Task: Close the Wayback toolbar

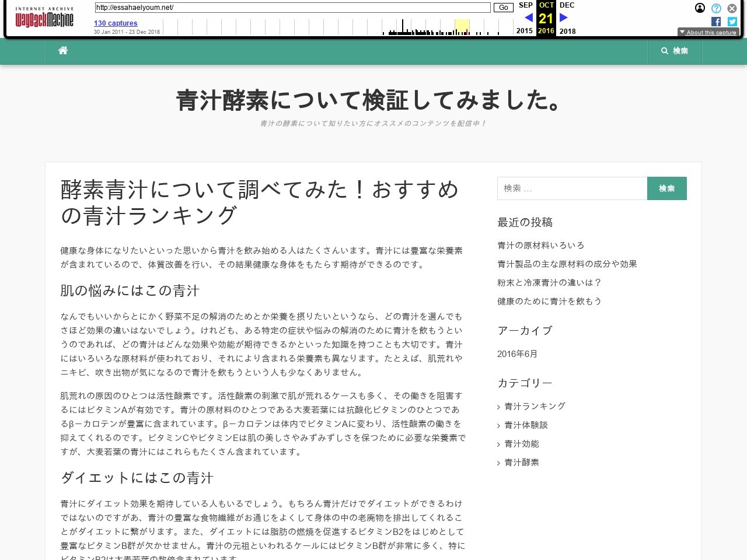Action: click(732, 8)
